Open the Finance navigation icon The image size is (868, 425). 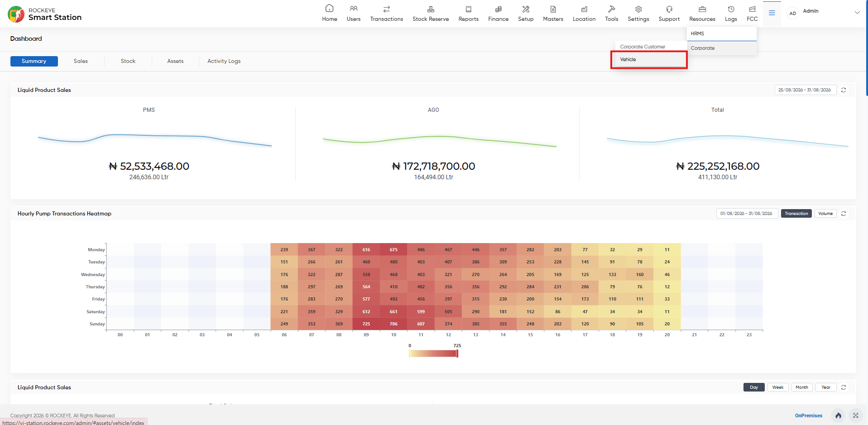click(498, 9)
